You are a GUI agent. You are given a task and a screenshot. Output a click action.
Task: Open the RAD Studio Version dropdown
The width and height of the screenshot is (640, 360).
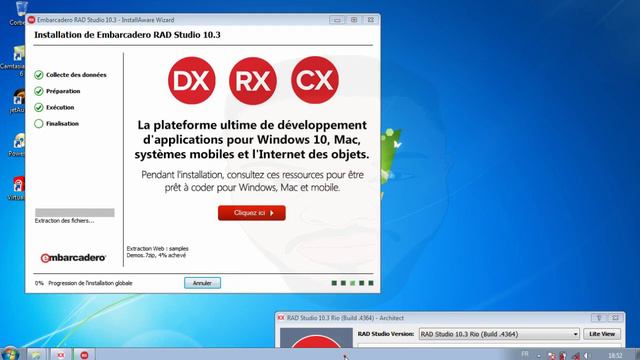499,334
